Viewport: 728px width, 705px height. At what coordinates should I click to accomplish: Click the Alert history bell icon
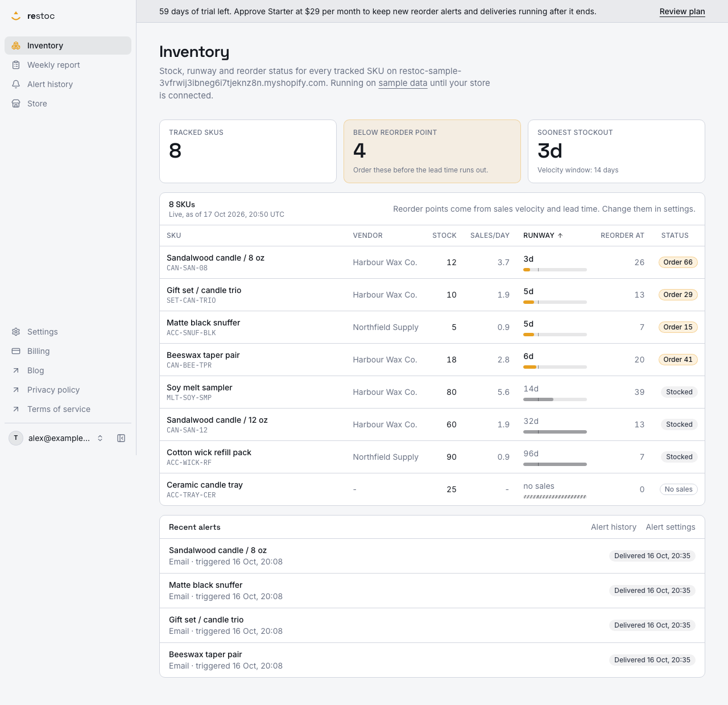point(16,84)
